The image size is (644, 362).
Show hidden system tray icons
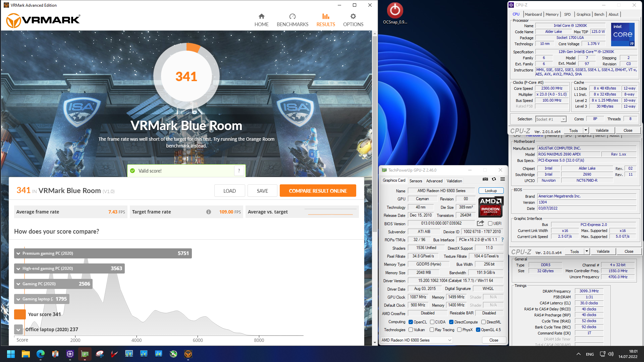point(579,354)
